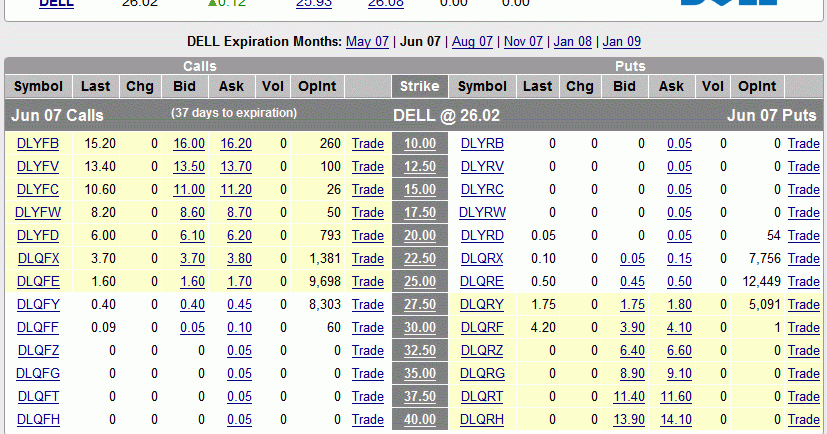
Task: Select the 20.00 strike price
Action: pos(420,236)
